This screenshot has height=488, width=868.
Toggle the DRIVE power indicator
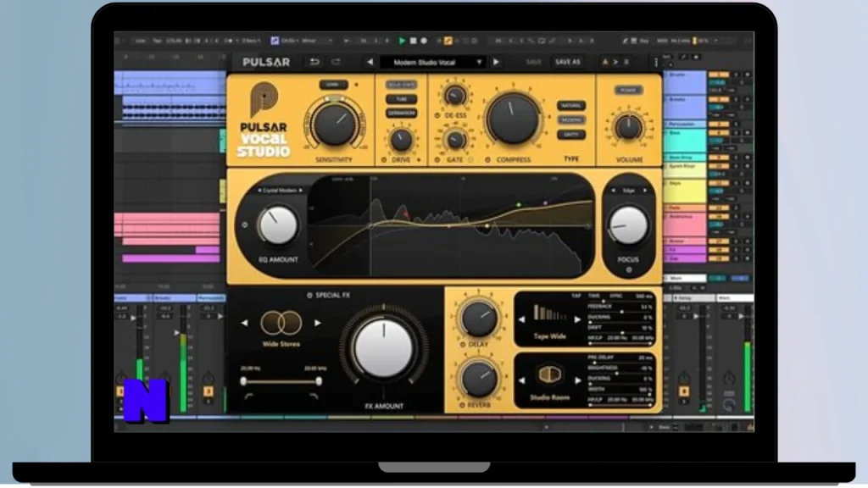pos(384,160)
